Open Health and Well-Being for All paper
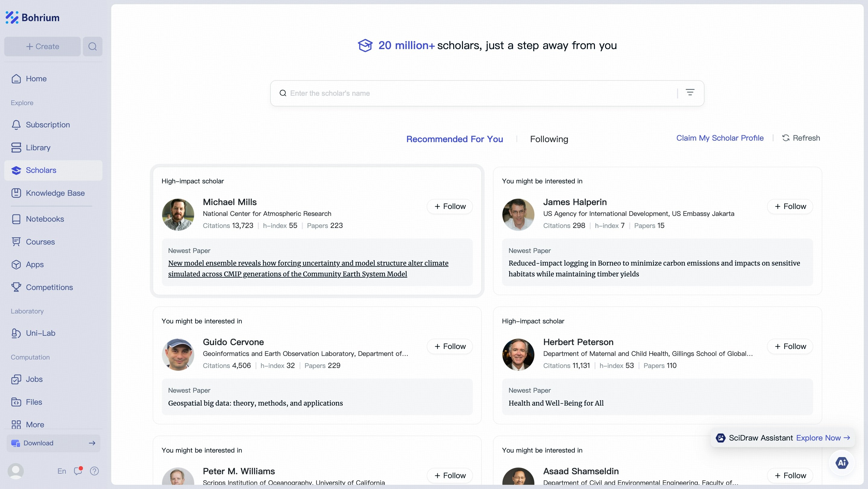The image size is (868, 489). click(556, 403)
